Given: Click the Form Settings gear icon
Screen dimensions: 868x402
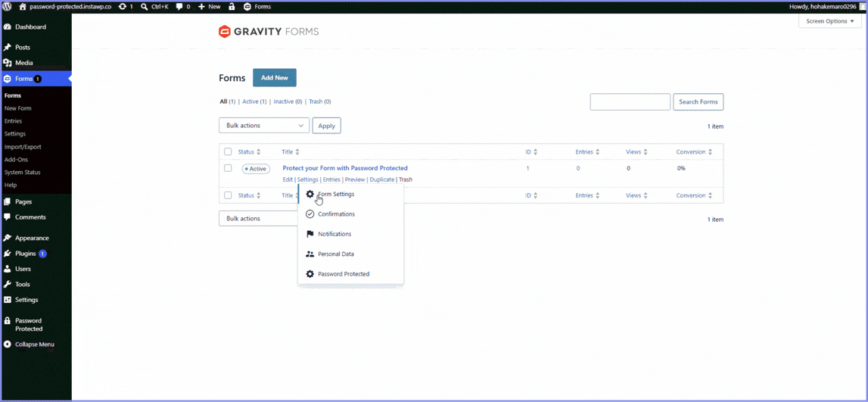Looking at the screenshot, I should click(310, 194).
